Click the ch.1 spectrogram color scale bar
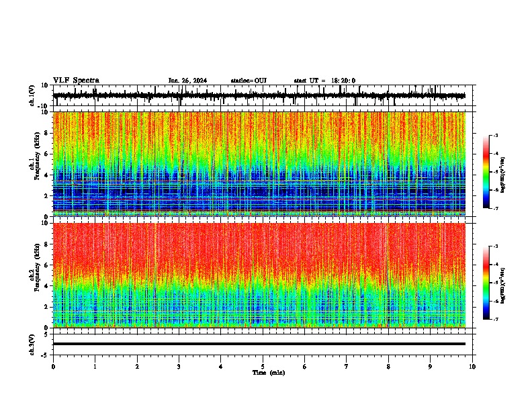The height and width of the screenshot is (411, 532). pyautogui.click(x=486, y=172)
